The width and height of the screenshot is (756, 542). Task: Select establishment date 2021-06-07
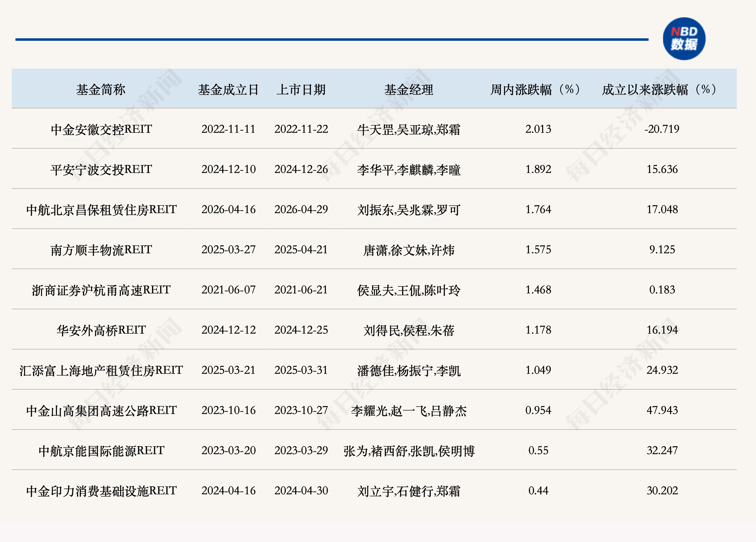pos(228,290)
